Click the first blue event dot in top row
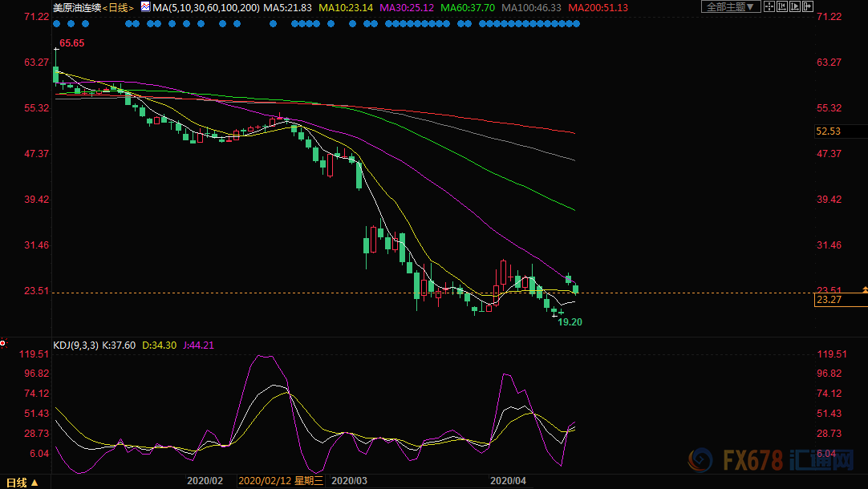 [x=58, y=23]
